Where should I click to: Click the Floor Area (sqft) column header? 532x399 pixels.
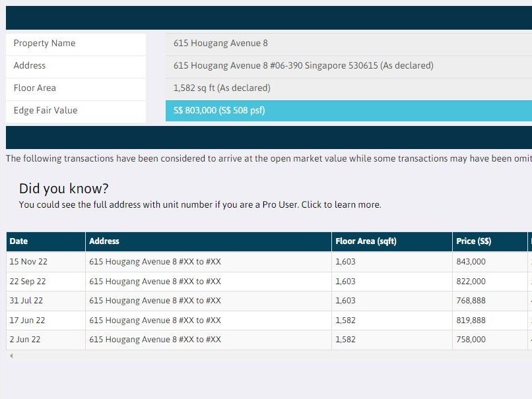(366, 241)
